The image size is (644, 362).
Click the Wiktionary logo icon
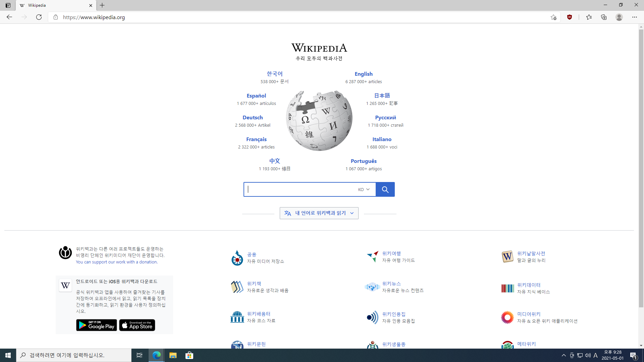(507, 257)
